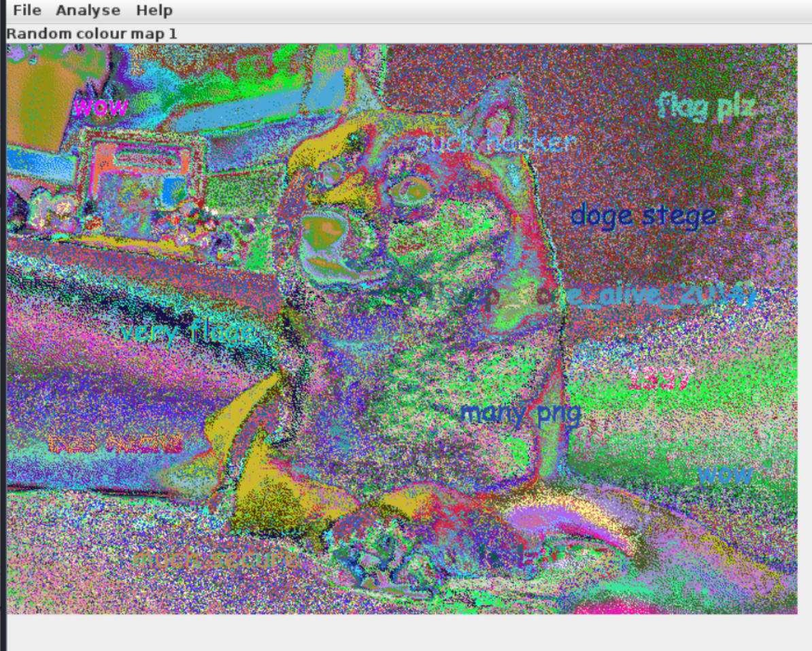Click the "Random colour map 1" label
The height and width of the screenshot is (651, 812).
[92, 33]
